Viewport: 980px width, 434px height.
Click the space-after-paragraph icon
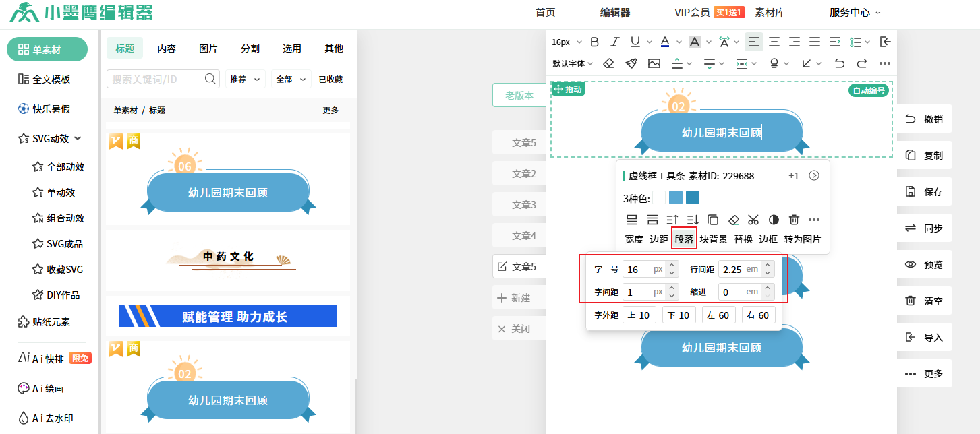click(709, 63)
